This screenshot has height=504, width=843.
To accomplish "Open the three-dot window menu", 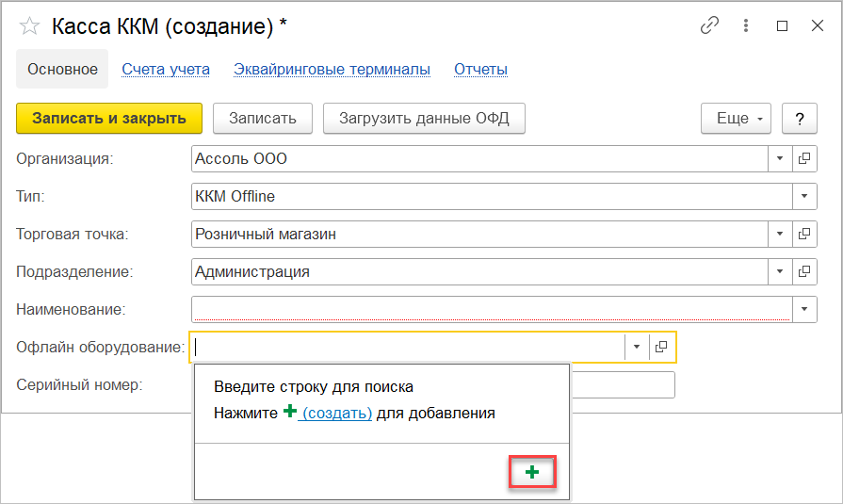I will coord(746,25).
